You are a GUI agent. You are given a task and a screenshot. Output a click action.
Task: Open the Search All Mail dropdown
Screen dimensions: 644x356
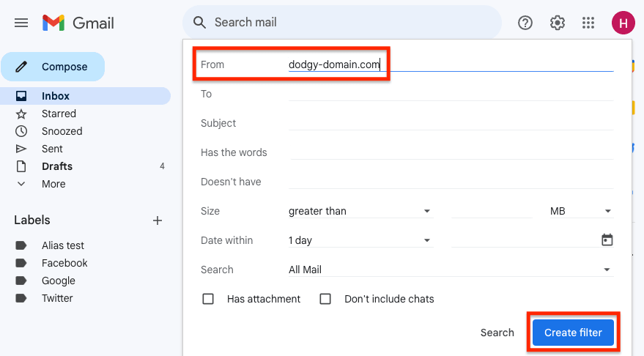point(451,270)
